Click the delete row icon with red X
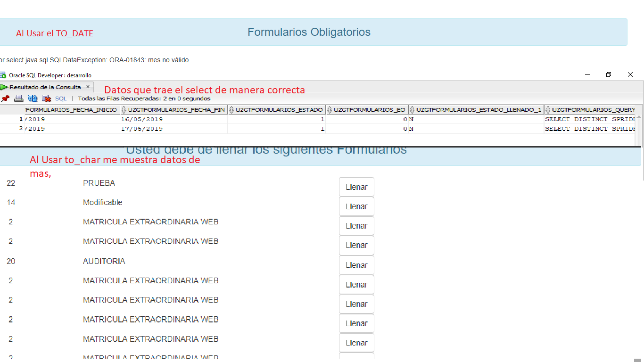644x362 pixels. [46, 99]
